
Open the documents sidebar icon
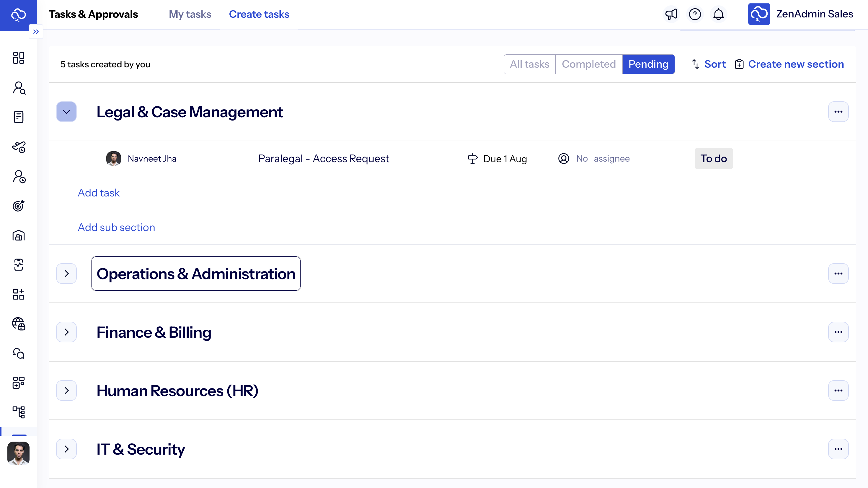(x=19, y=117)
